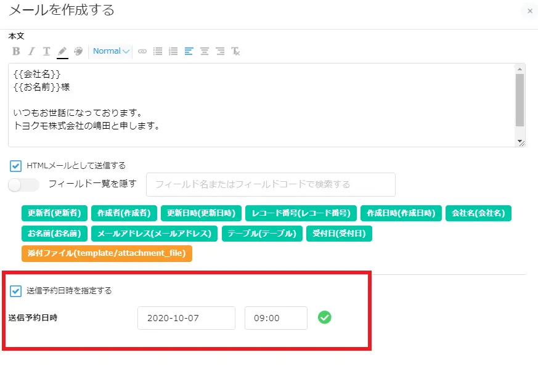Viewport: 538px width, 392px height.
Task: Insert the 添付ファイル attachment_file tag
Action: pyautogui.click(x=107, y=253)
